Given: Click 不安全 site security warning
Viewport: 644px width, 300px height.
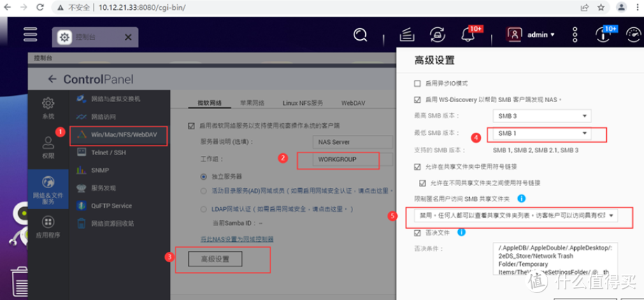Looking at the screenshot, I should click(x=74, y=8).
